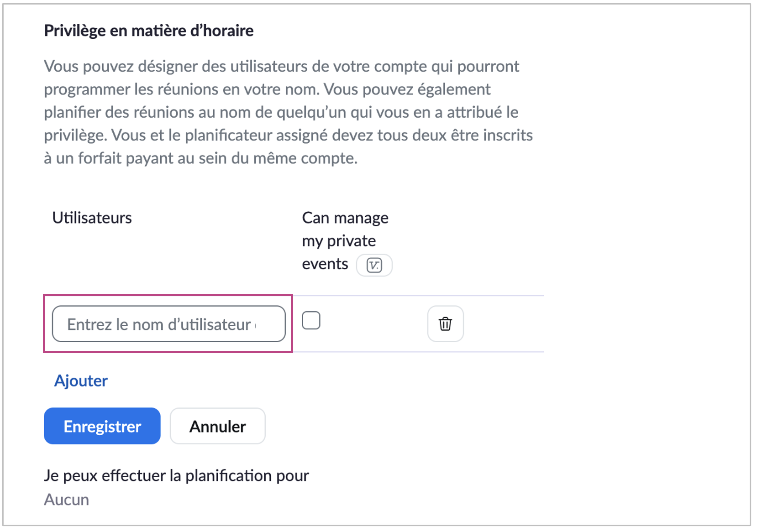Click the description paragraph starting 'Vous pouvez désigner'

coord(288,112)
